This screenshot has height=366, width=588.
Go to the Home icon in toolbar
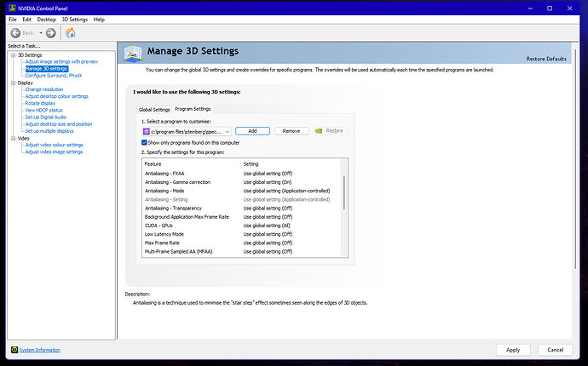click(x=70, y=33)
